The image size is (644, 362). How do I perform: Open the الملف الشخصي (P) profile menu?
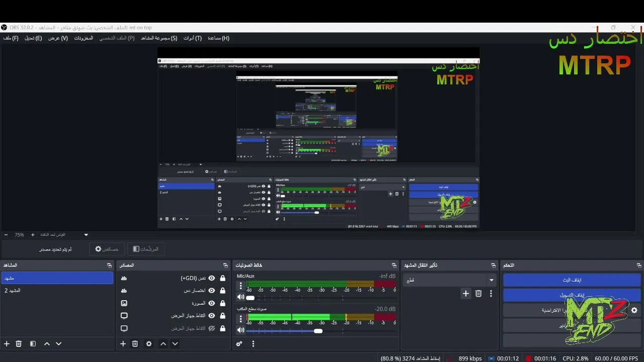coord(117,38)
